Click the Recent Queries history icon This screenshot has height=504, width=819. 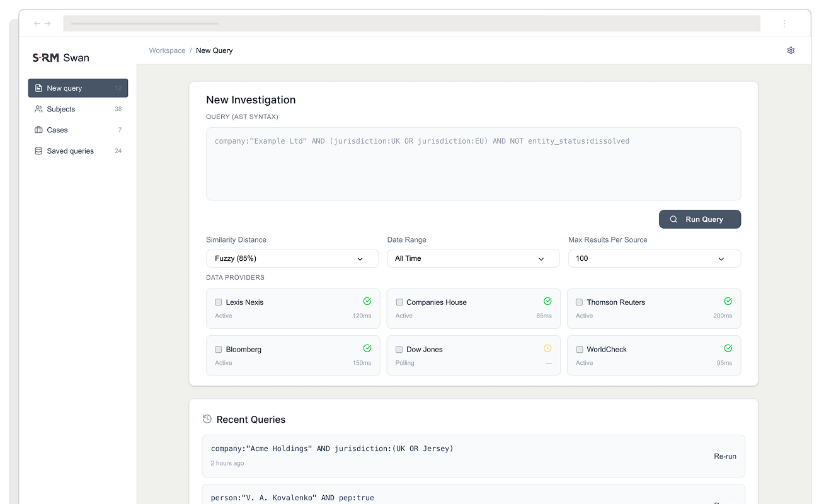[207, 419]
